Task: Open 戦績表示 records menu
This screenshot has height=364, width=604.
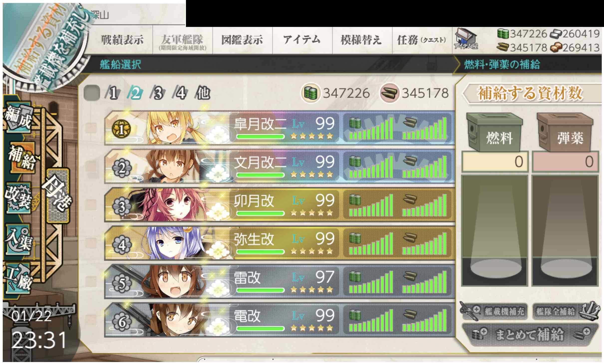Action: [x=122, y=40]
